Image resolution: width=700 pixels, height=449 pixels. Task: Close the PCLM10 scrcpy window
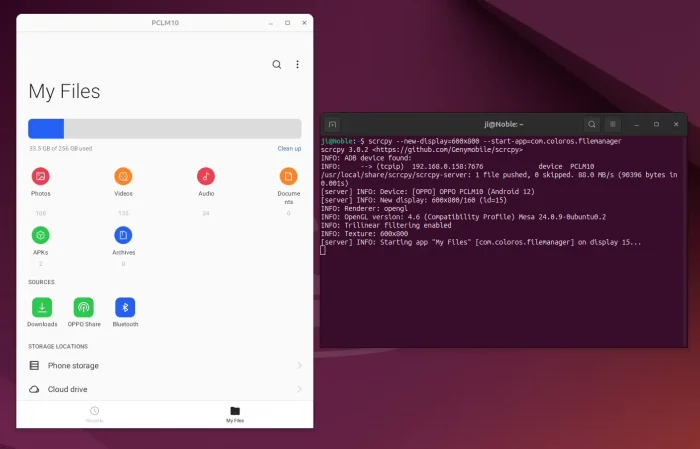pos(304,23)
